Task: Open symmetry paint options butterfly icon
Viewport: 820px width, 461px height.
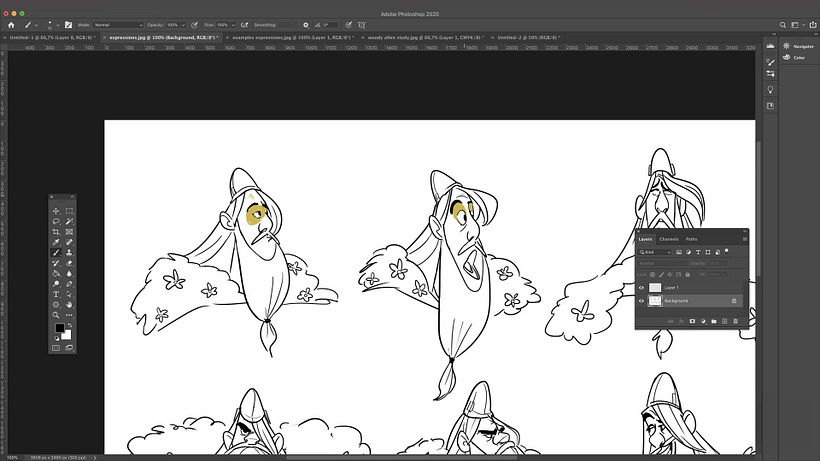Action: pyautogui.click(x=361, y=25)
